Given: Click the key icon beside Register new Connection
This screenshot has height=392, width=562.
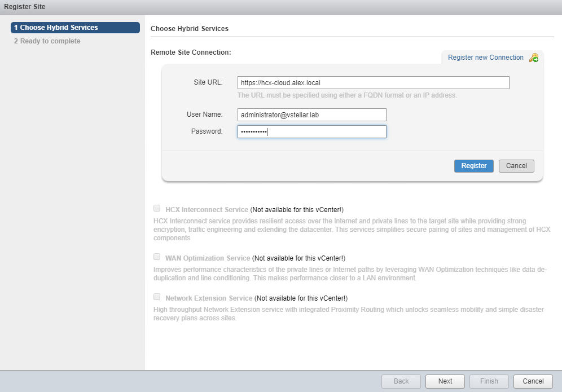Looking at the screenshot, I should [533, 58].
